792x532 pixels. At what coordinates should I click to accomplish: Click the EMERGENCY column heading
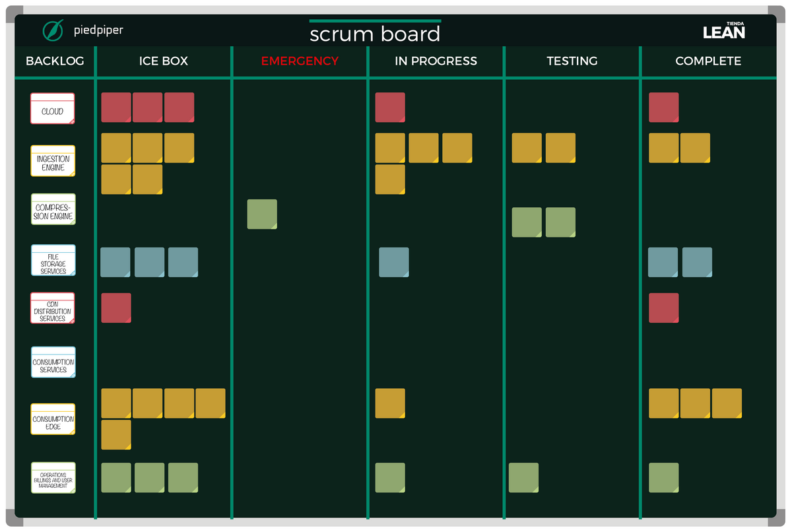point(300,61)
